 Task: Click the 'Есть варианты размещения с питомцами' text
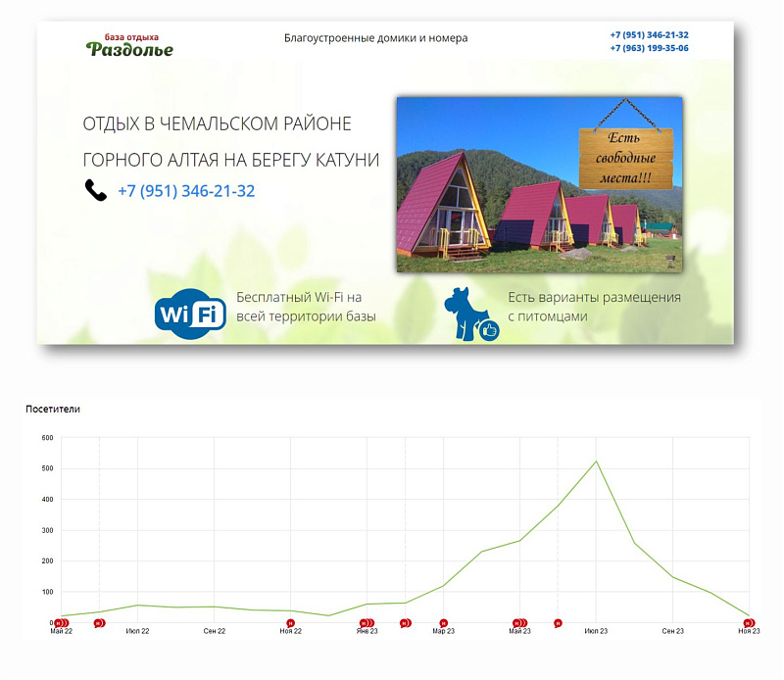click(594, 307)
